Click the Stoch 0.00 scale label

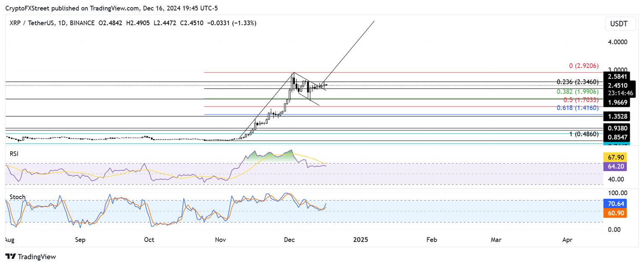coord(613,229)
